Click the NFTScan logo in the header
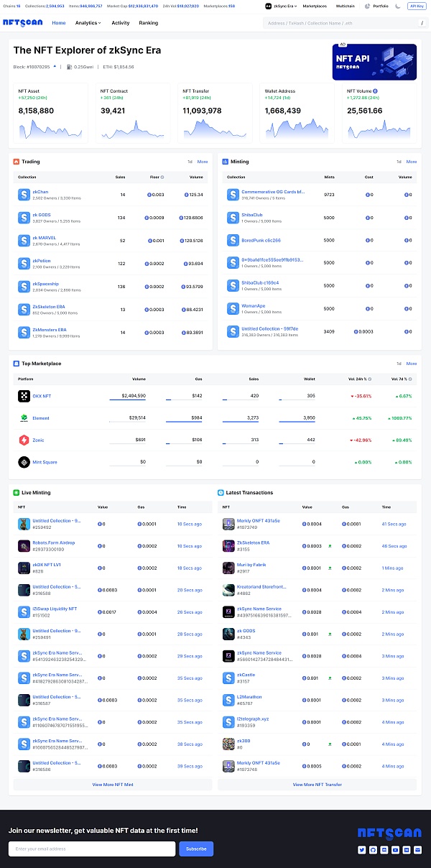 click(23, 23)
